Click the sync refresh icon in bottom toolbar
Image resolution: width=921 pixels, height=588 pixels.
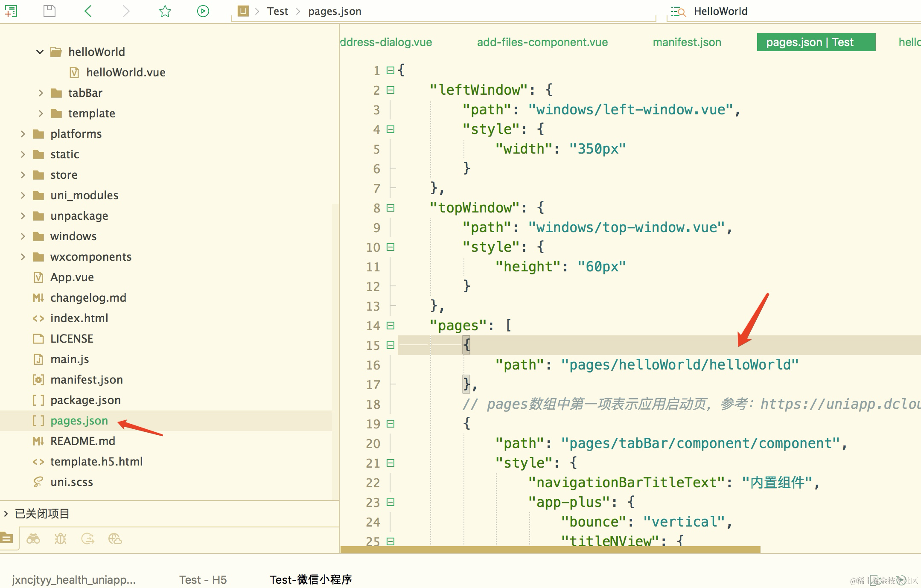(88, 539)
